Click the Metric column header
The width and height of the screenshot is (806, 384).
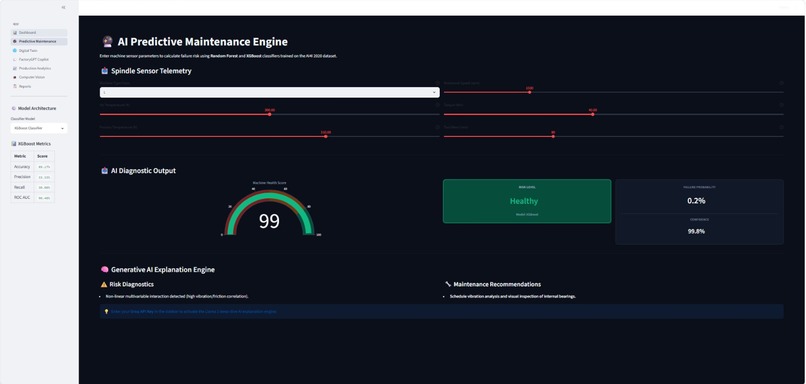[x=23, y=156]
